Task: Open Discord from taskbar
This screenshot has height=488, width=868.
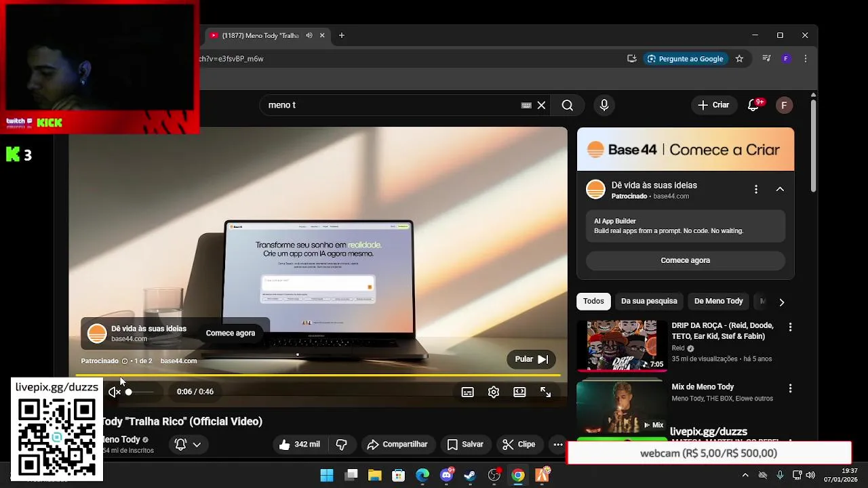Action: (x=446, y=475)
